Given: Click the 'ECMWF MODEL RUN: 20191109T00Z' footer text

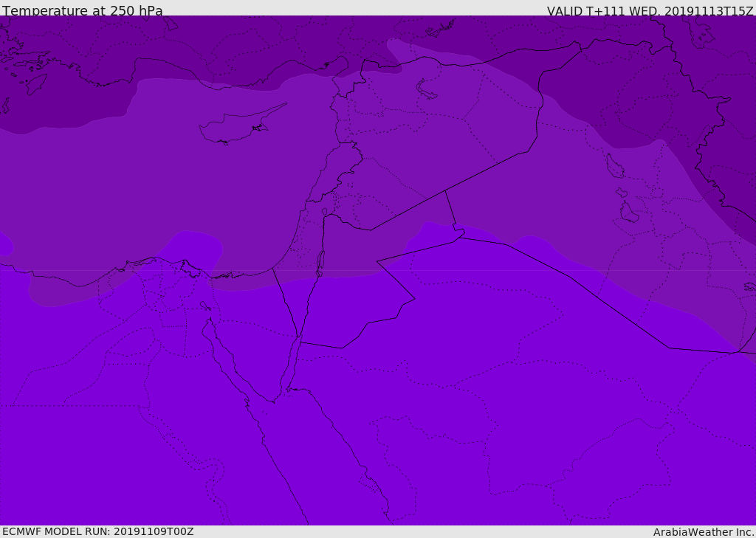Looking at the screenshot, I should click(x=98, y=531).
